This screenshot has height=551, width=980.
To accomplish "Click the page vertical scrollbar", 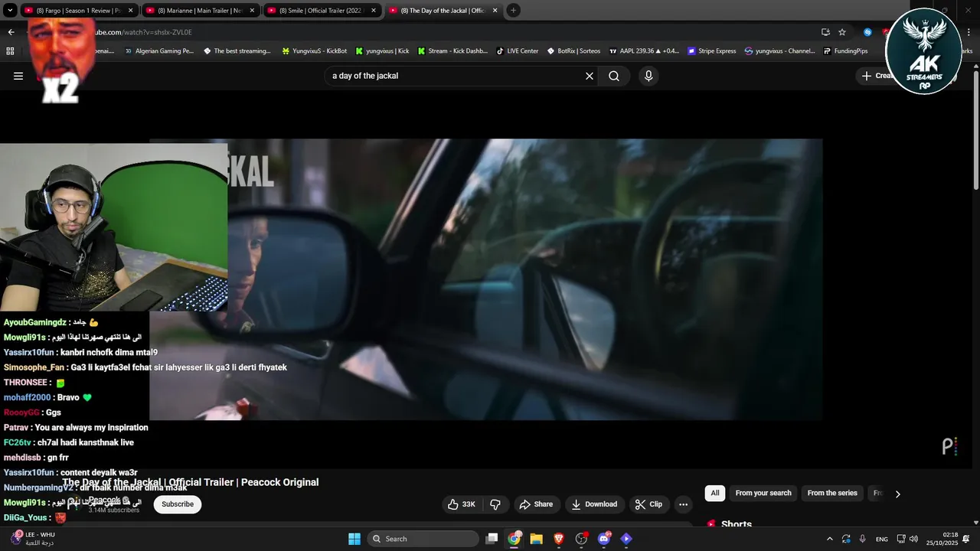I will tap(975, 130).
